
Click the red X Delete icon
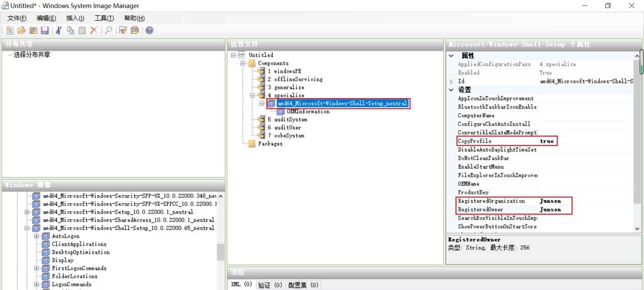click(94, 30)
